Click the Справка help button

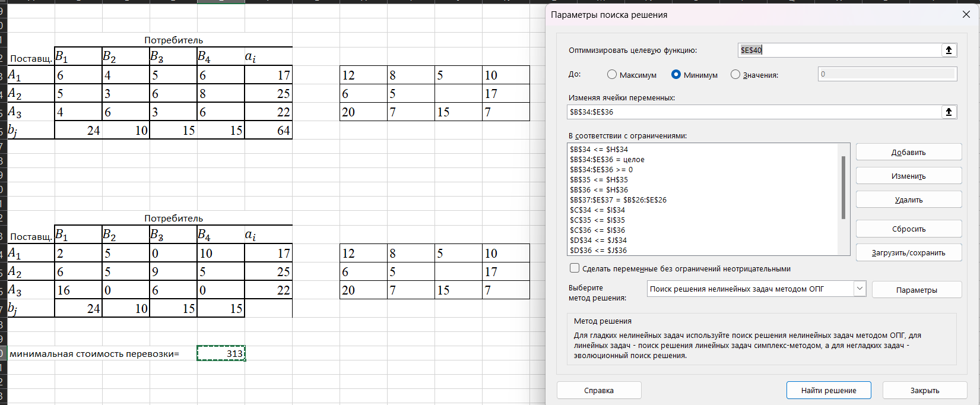[x=599, y=390]
